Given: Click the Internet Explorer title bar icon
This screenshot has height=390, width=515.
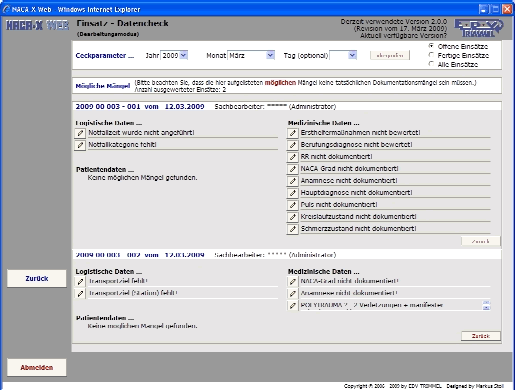Looking at the screenshot, I should point(6,9).
